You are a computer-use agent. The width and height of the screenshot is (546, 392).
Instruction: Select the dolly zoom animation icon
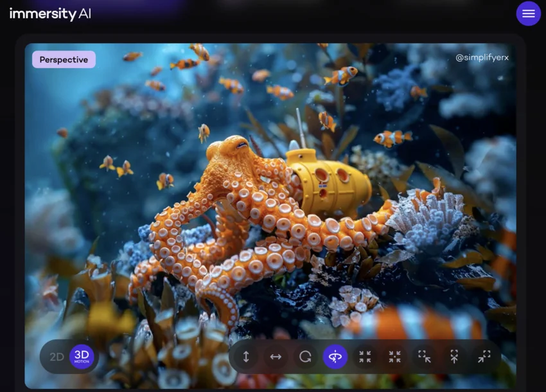click(x=424, y=357)
